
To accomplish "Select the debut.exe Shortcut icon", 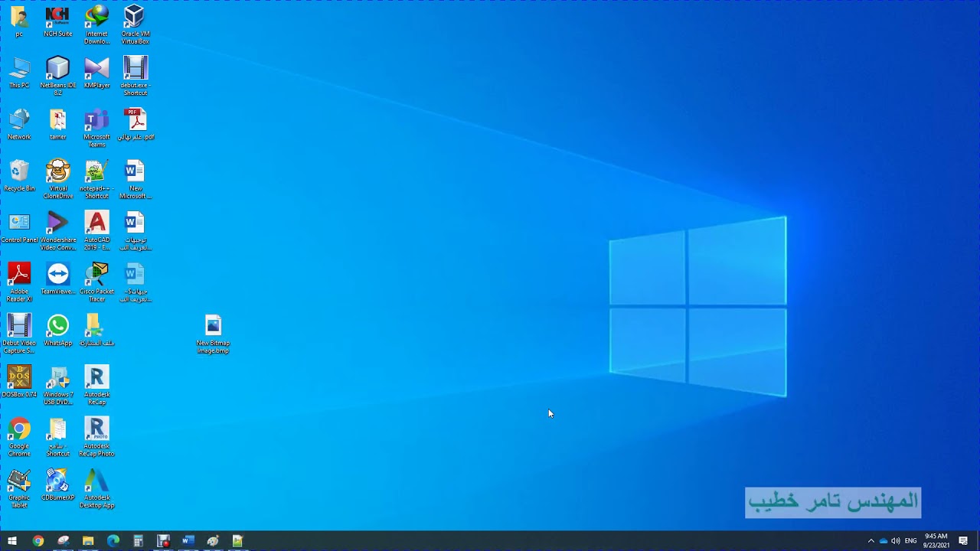I will click(135, 77).
